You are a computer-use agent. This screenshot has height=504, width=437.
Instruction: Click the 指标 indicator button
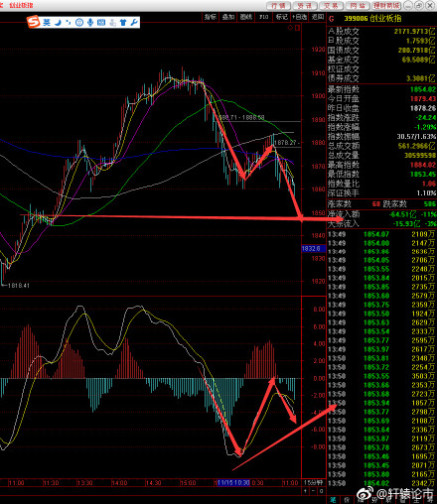click(x=211, y=17)
